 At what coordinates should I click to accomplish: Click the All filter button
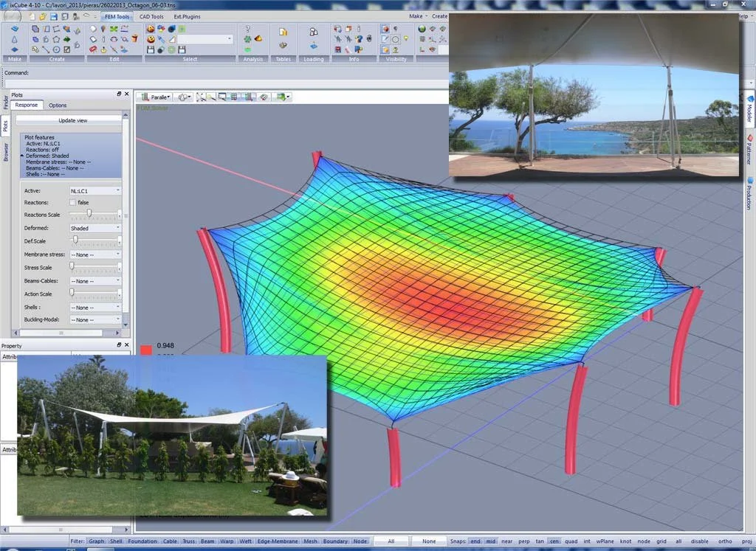[x=391, y=541]
